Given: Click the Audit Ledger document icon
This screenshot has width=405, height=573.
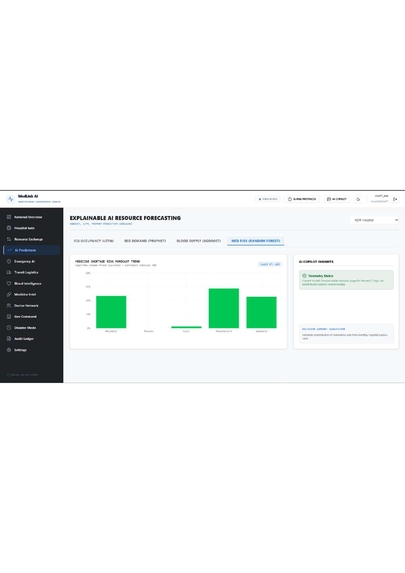Looking at the screenshot, I should point(9,338).
